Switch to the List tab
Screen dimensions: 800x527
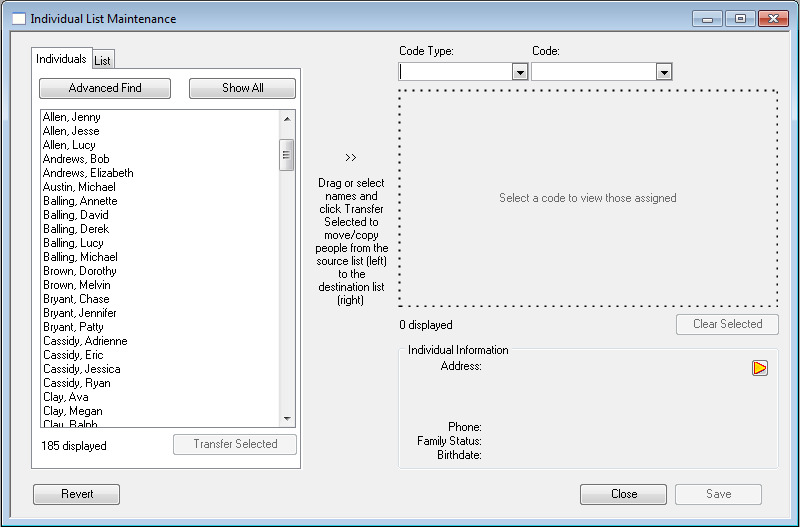point(103,61)
